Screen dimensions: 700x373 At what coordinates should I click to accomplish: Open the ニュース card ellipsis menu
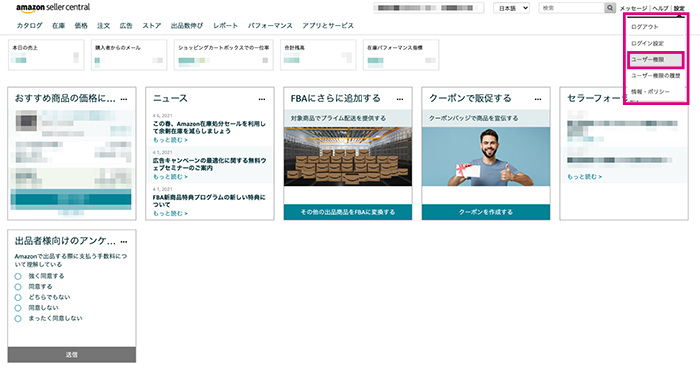(x=262, y=99)
